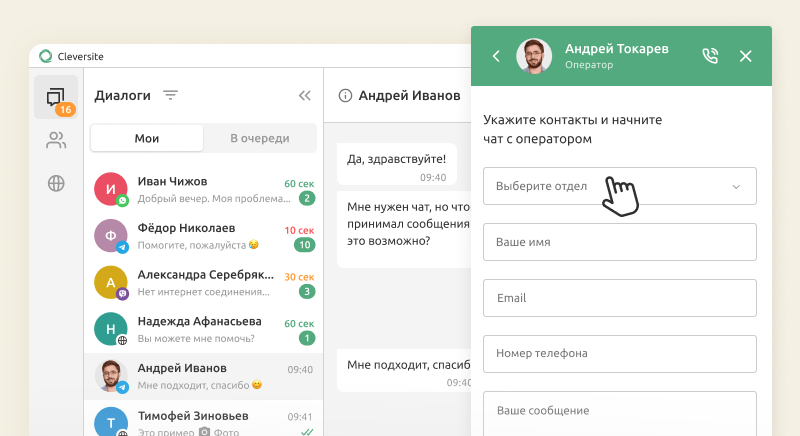800x436 pixels.
Task: Open the dialogs chat icon in sidebar
Action: (56, 97)
